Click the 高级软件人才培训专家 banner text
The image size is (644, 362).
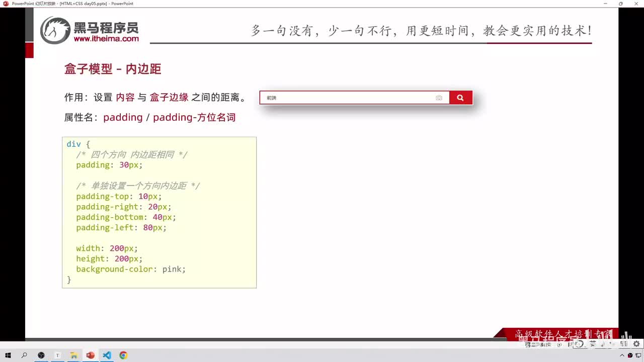563,334
